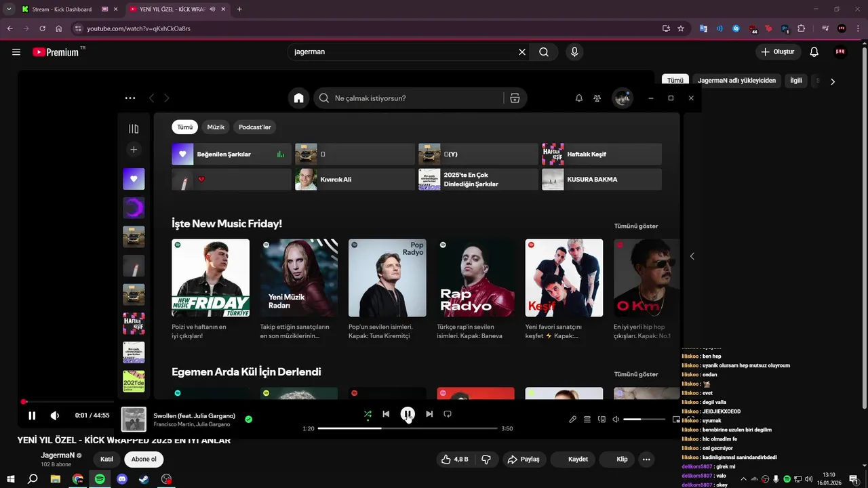This screenshot has height=488, width=868.
Task: Open the Haftalık Keşif shortcut
Action: point(601,154)
